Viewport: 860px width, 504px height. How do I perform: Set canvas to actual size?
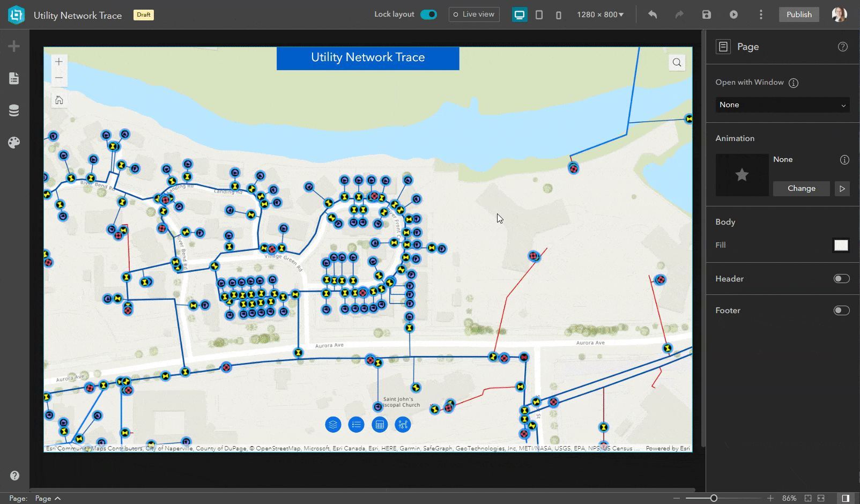pyautogui.click(x=821, y=498)
